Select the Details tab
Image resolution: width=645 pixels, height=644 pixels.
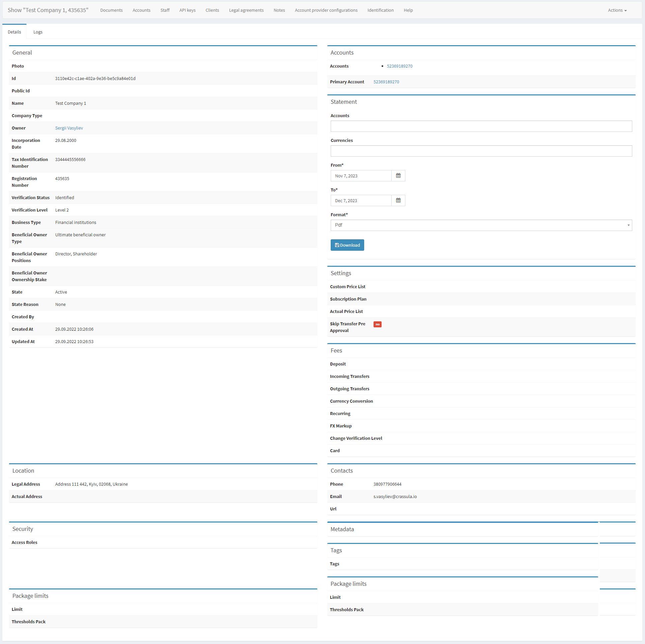[14, 32]
